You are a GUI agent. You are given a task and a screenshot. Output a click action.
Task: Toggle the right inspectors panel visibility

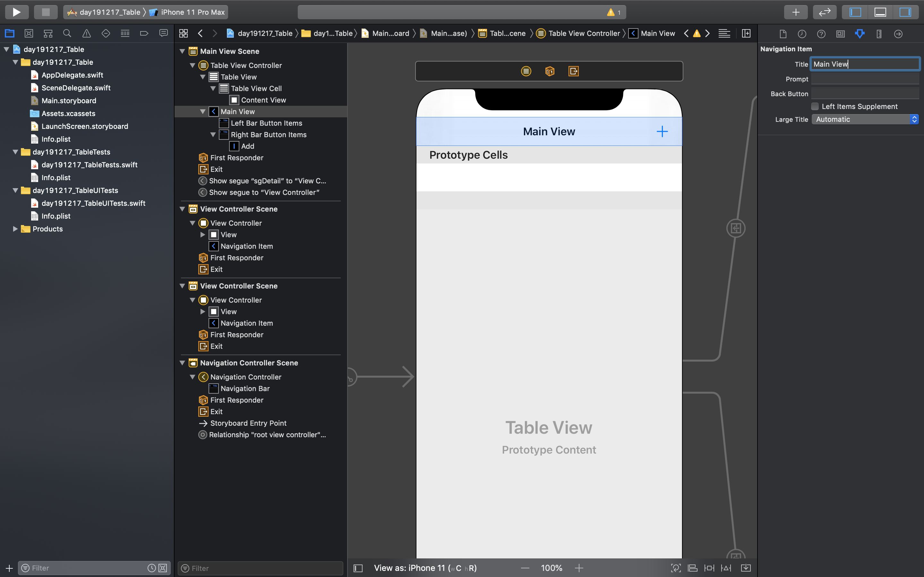coord(905,12)
